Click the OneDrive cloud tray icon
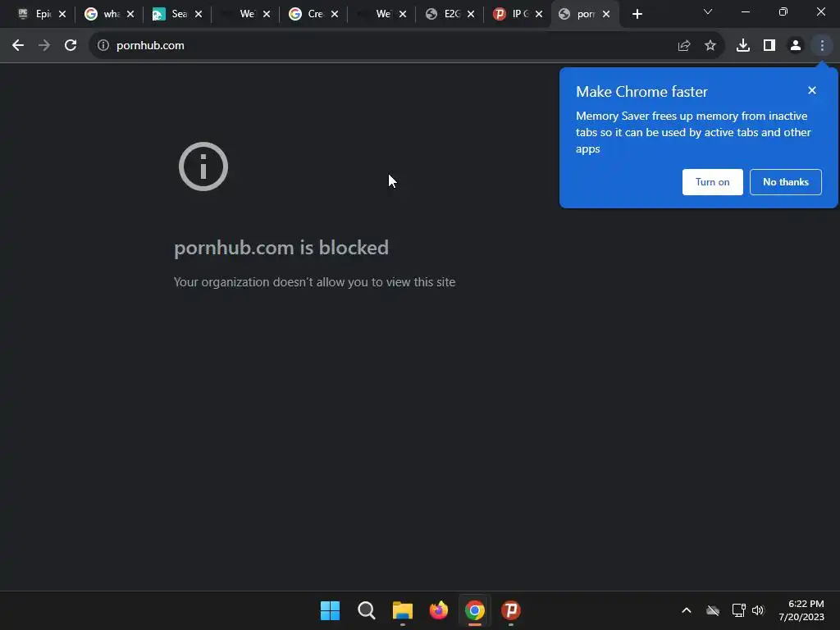The image size is (840, 630). (x=713, y=610)
